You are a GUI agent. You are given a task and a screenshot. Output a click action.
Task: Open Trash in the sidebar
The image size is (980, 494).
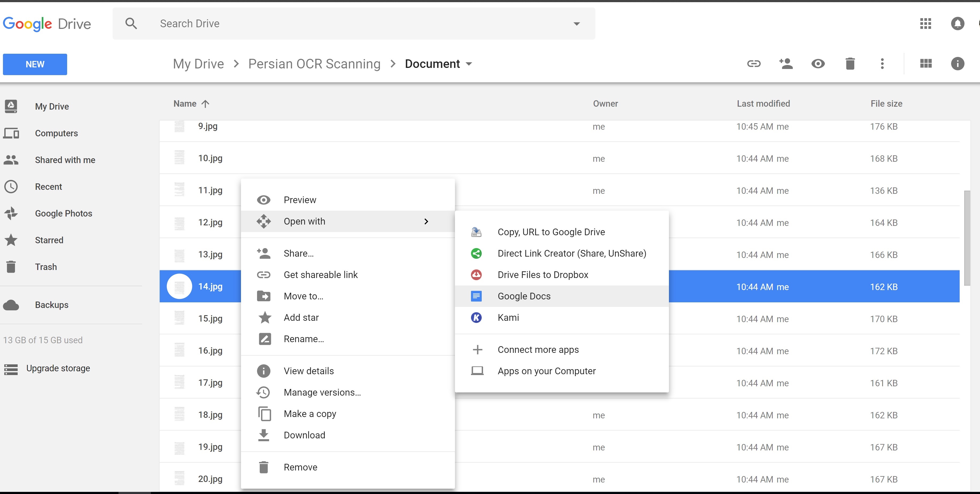pyautogui.click(x=46, y=267)
